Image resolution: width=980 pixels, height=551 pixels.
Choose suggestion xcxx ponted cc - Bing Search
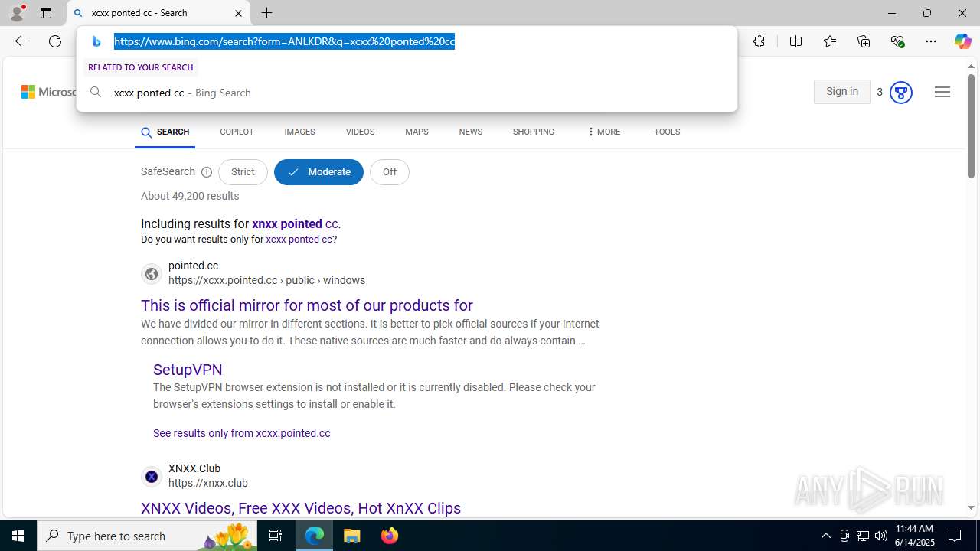point(407,93)
